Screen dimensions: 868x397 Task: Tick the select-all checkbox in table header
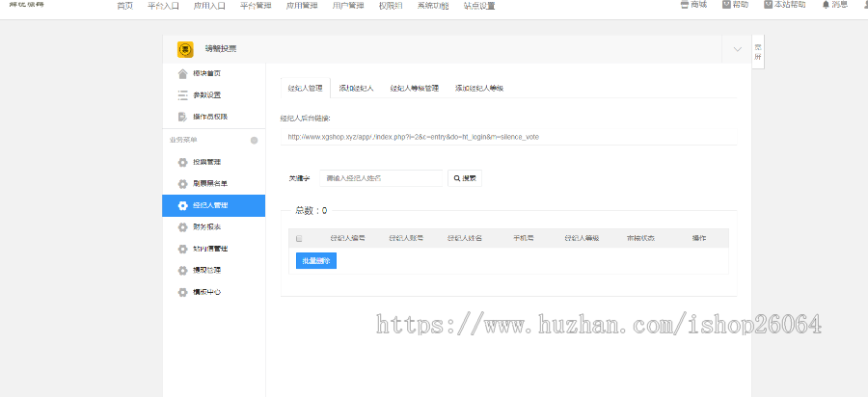299,239
